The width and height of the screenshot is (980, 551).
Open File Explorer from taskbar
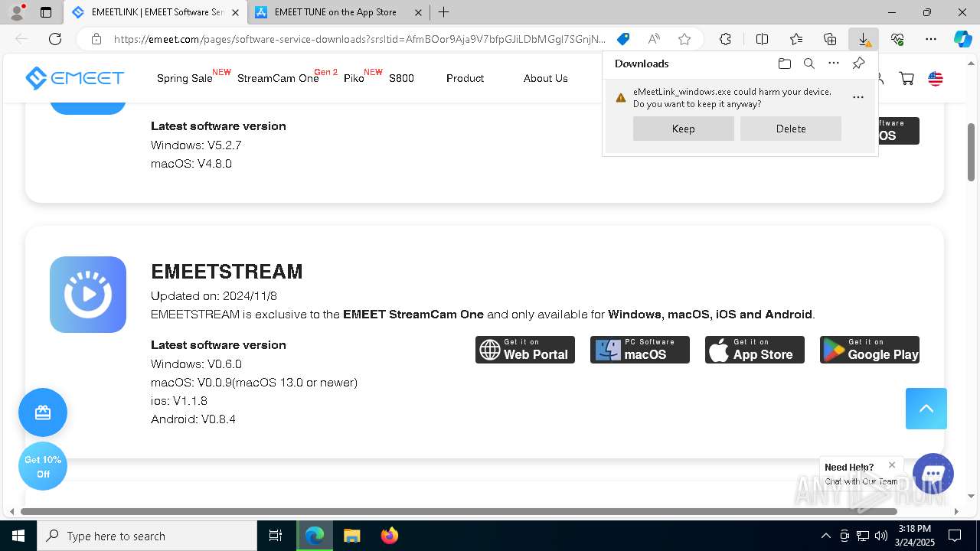point(352,536)
